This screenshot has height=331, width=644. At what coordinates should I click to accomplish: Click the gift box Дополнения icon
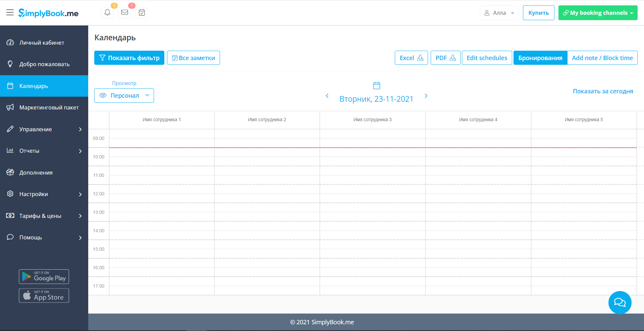tap(10, 172)
